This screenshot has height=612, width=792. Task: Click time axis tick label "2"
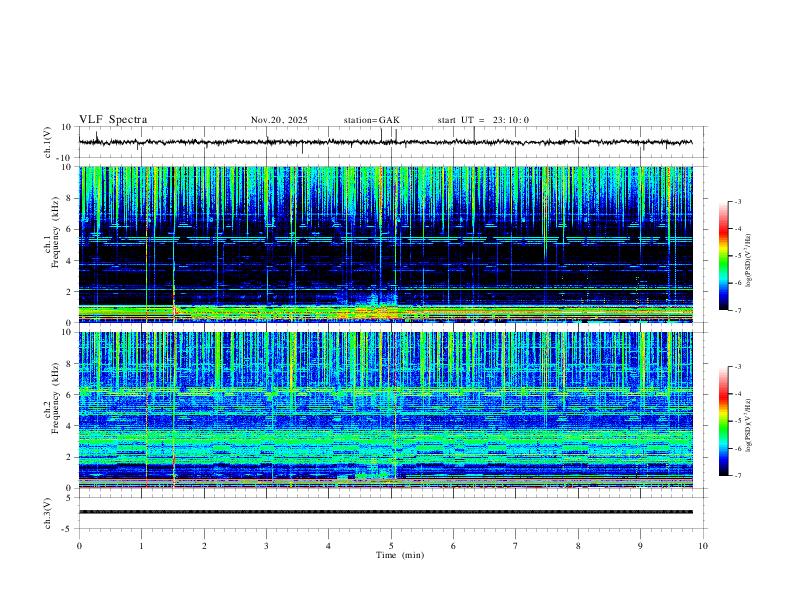click(204, 546)
